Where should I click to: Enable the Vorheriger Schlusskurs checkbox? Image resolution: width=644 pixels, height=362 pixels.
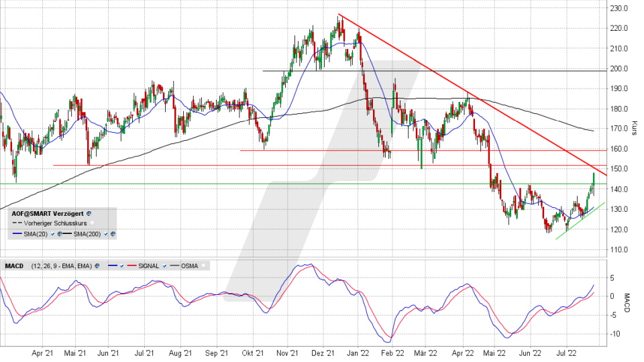[x=92, y=223]
